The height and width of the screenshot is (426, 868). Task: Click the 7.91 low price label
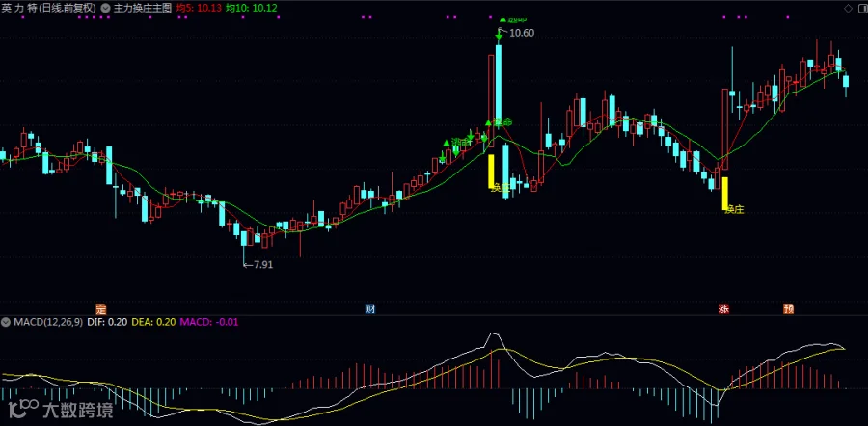pos(263,265)
